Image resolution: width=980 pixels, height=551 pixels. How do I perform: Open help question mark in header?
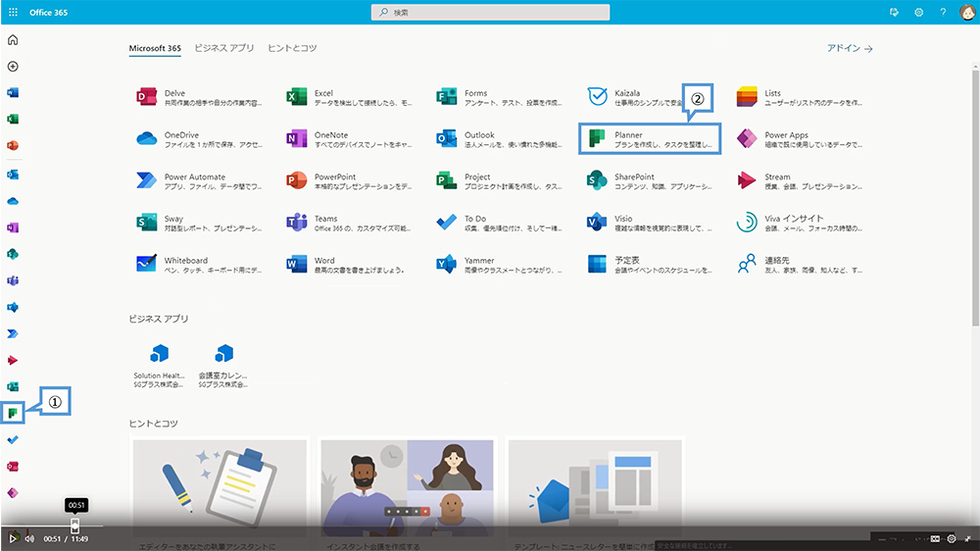943,12
